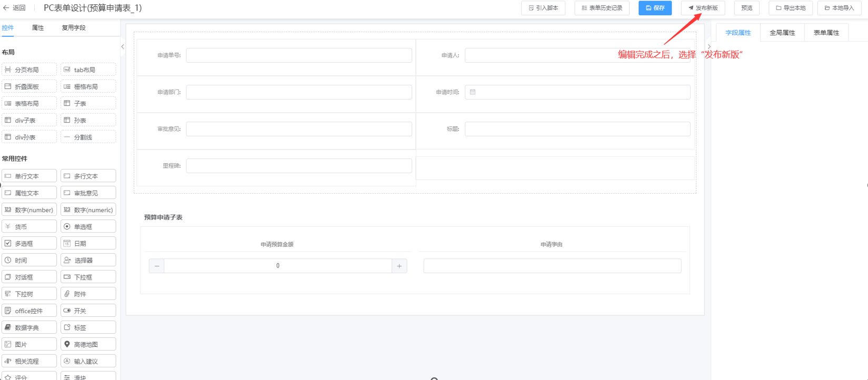Choose the 时间 time control

click(x=29, y=260)
